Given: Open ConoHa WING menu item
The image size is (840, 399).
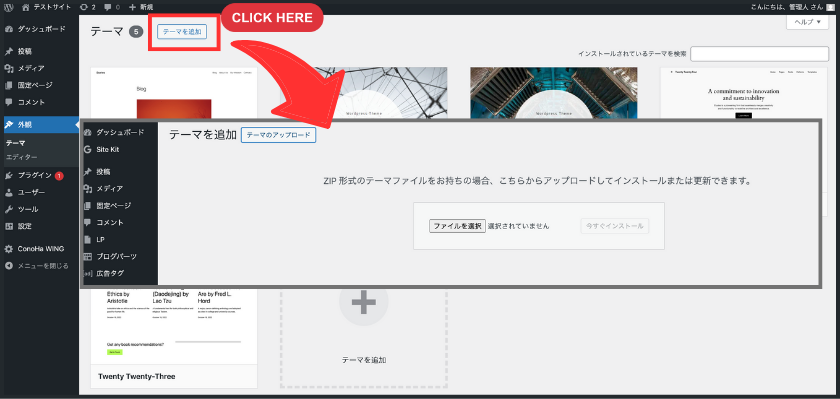Looking at the screenshot, I should click(x=40, y=249).
